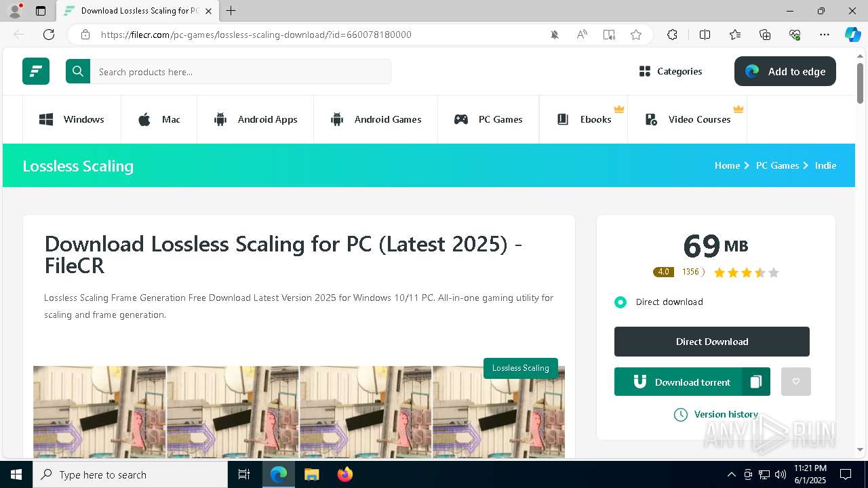Add to favorites with heart icon
This screenshot has height=488, width=868.
796,382
